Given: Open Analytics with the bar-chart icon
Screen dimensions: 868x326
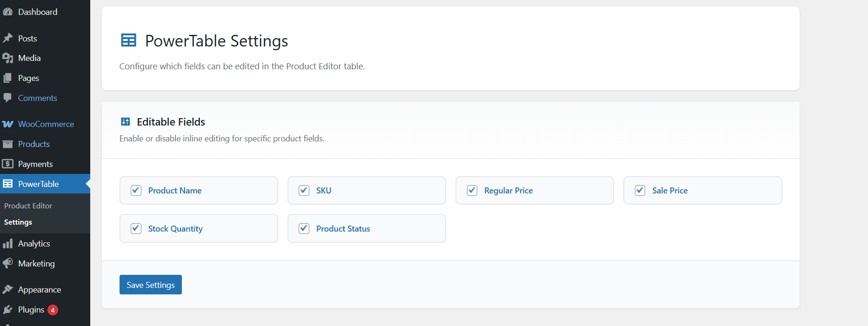Looking at the screenshot, I should pyautogui.click(x=8, y=243).
